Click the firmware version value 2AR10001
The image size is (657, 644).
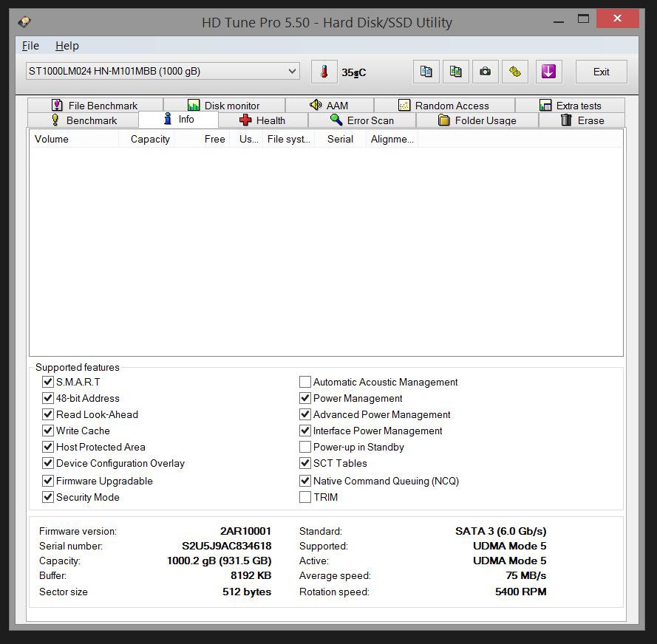click(x=246, y=531)
